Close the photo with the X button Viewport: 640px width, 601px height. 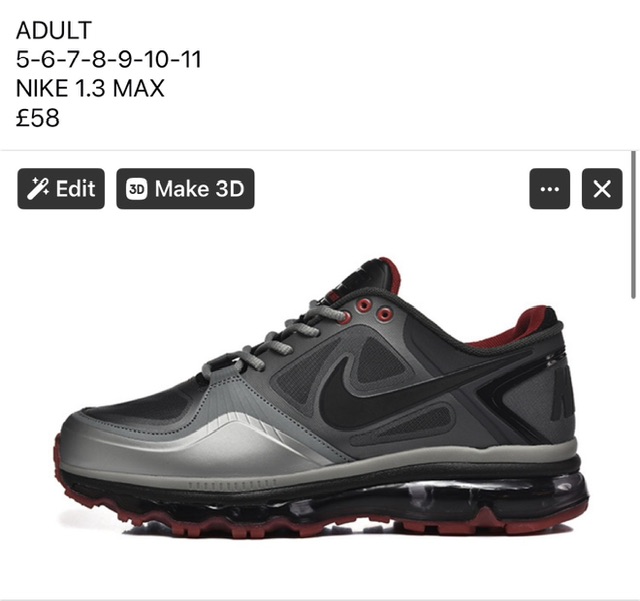point(602,189)
